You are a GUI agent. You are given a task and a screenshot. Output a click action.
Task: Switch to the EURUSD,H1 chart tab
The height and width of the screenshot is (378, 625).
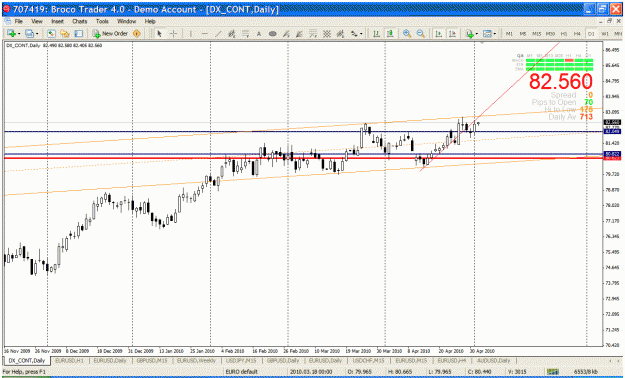point(69,360)
